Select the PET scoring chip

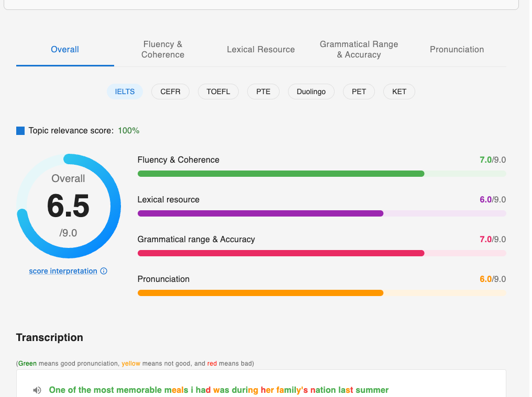coord(359,92)
